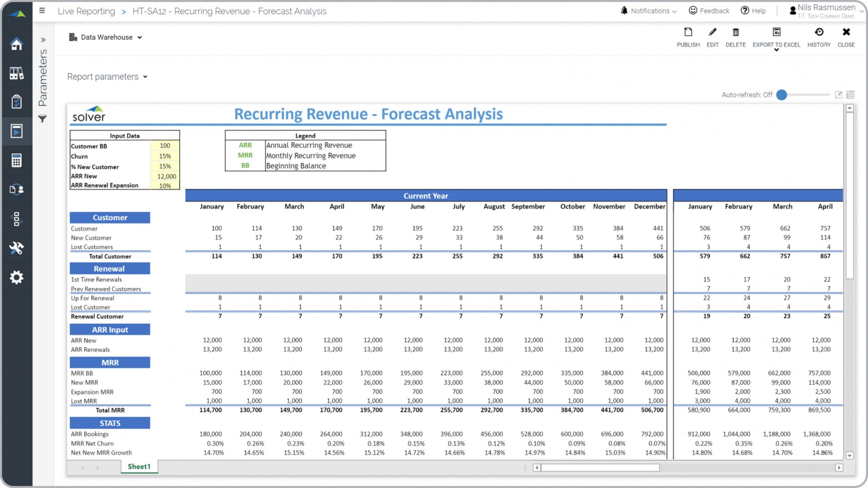This screenshot has width=868, height=488.
Task: Click the horizontal scrollbar thumb
Action: (599, 468)
